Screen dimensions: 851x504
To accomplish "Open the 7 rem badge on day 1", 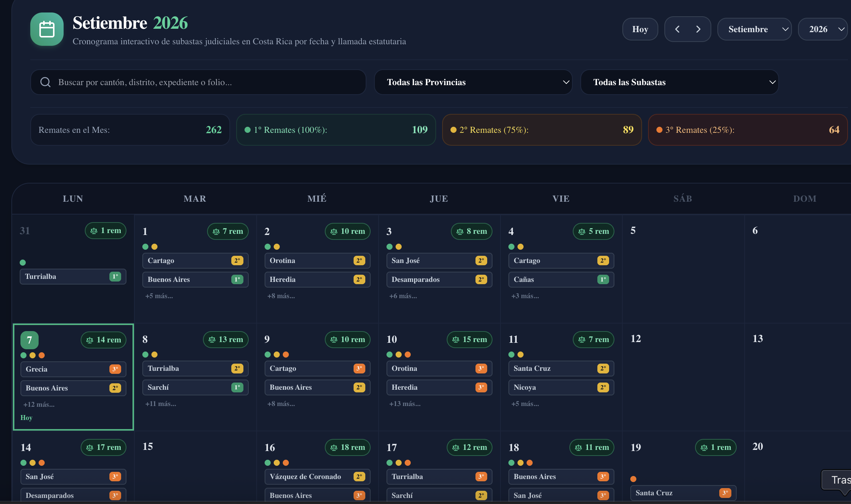I will 228,231.
